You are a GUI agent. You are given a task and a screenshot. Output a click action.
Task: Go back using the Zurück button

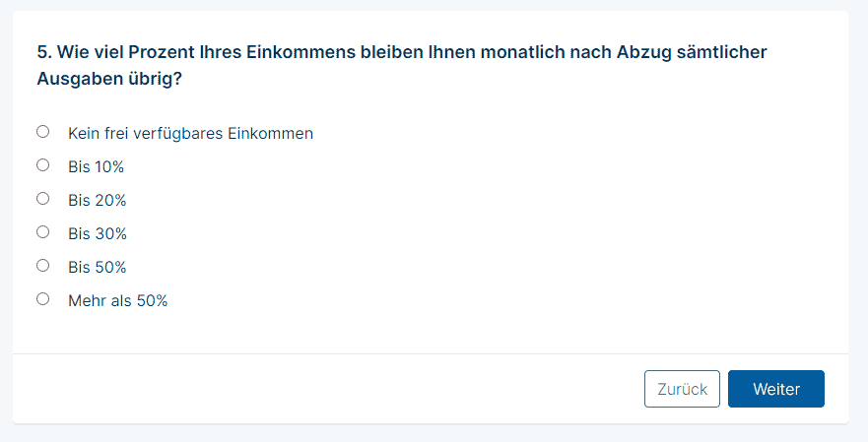pos(682,389)
